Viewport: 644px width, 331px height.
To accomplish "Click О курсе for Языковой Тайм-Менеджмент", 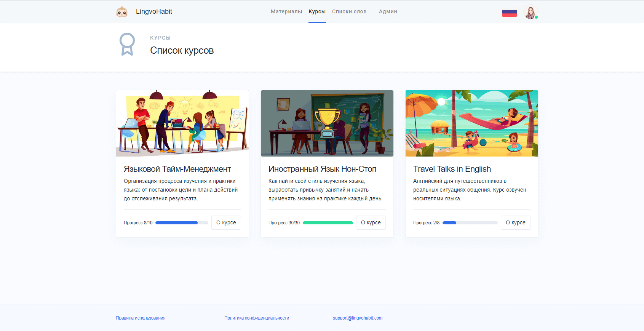I will click(x=226, y=222).
